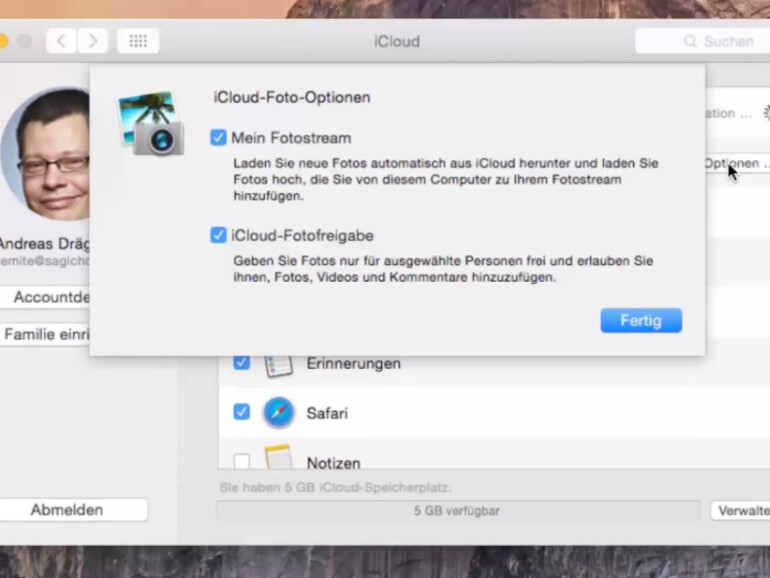The image size is (770, 578).
Task: Uncheck Mein Fotostream checkbox
Action: pyautogui.click(x=218, y=138)
